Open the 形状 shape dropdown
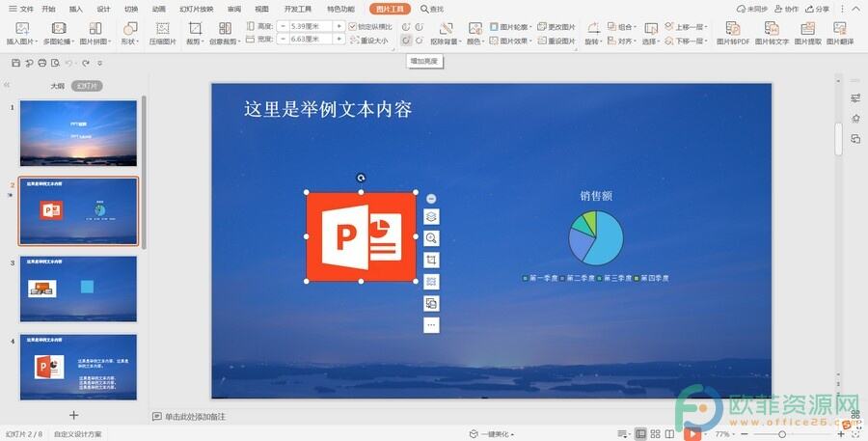Image resolution: width=868 pixels, height=441 pixels. point(130,33)
